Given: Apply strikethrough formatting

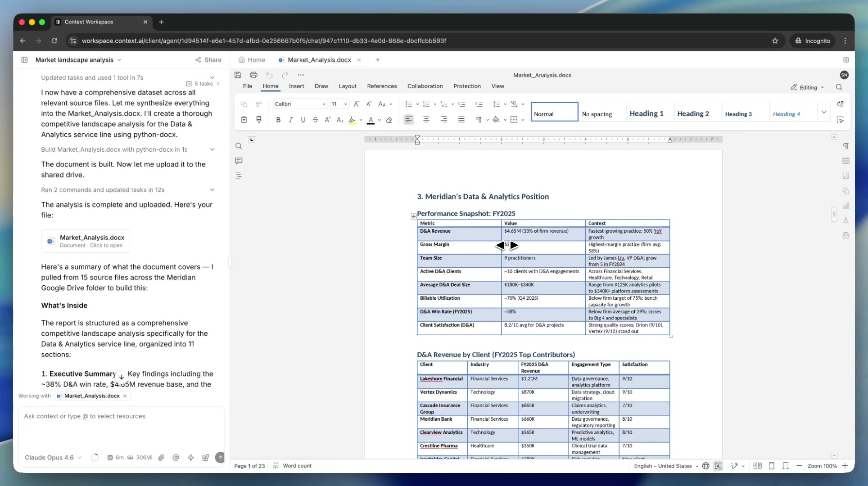Looking at the screenshot, I should (x=315, y=120).
